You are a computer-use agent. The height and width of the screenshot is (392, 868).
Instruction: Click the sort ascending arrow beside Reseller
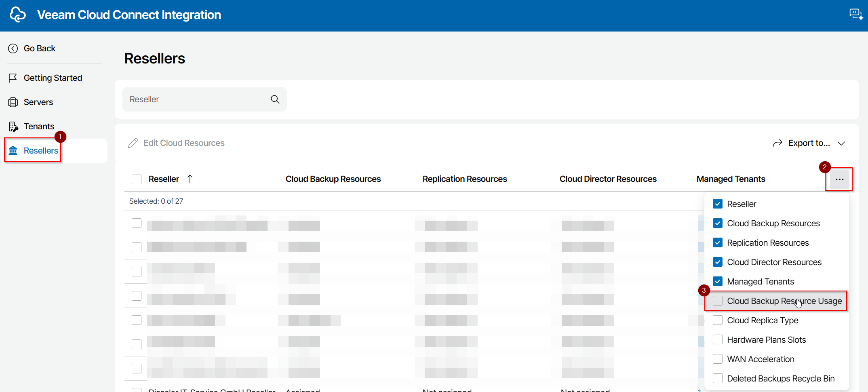[190, 179]
